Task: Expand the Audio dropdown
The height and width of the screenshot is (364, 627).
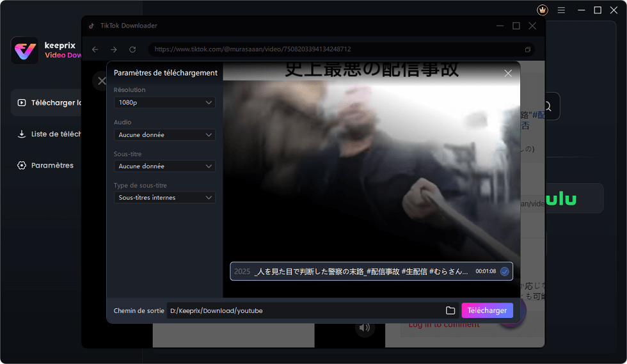Action: pos(165,135)
